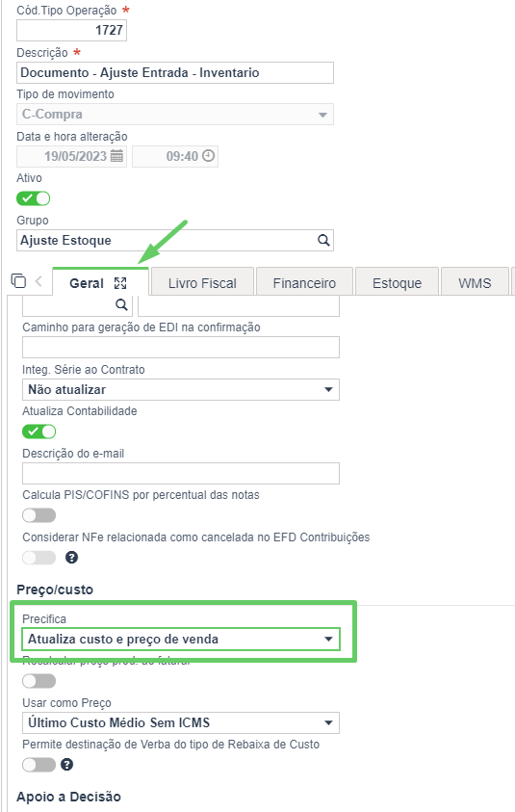
Task: Open Integ. Série ao Contrato dropdown
Action: pyautogui.click(x=181, y=389)
